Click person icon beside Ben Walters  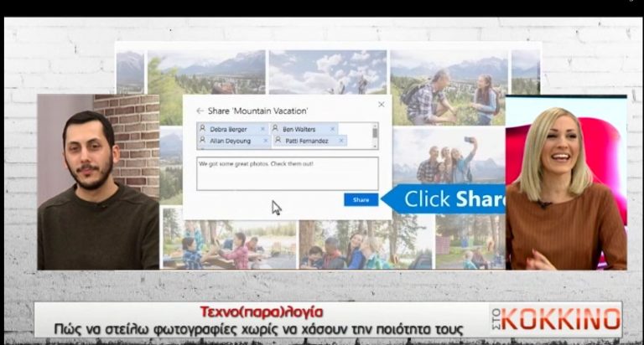point(275,129)
